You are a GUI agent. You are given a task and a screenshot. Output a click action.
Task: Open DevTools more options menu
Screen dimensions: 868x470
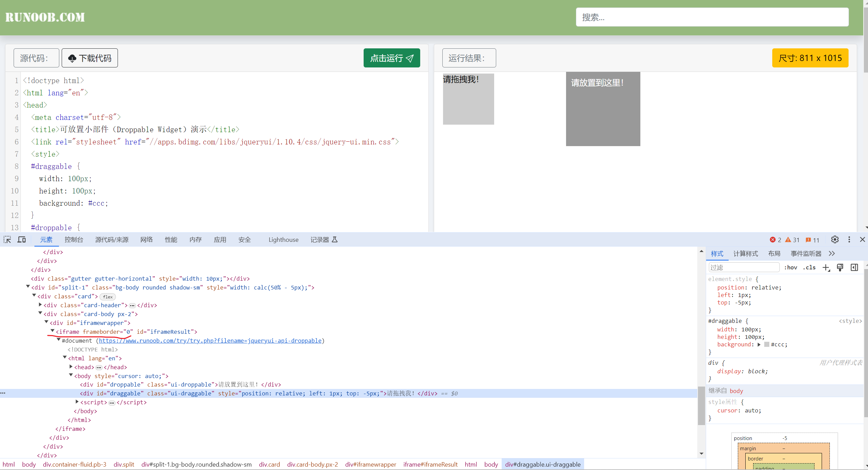[x=849, y=240]
